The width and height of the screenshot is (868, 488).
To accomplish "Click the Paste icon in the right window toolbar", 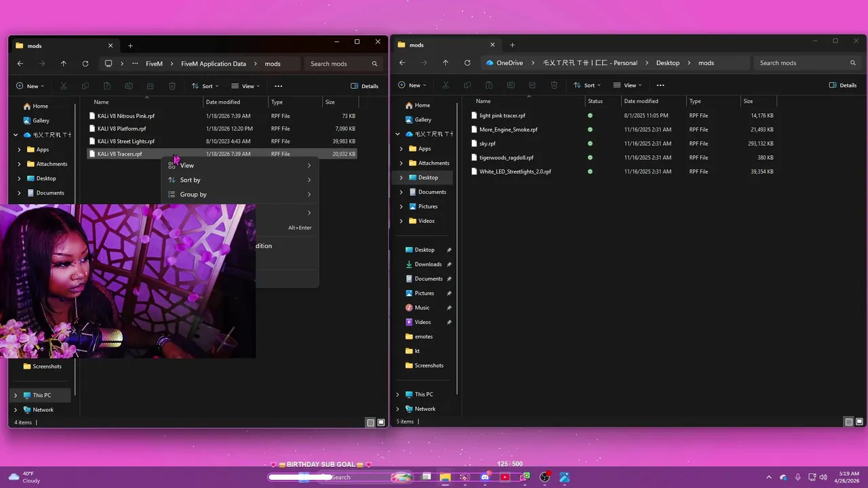I will 489,85.
